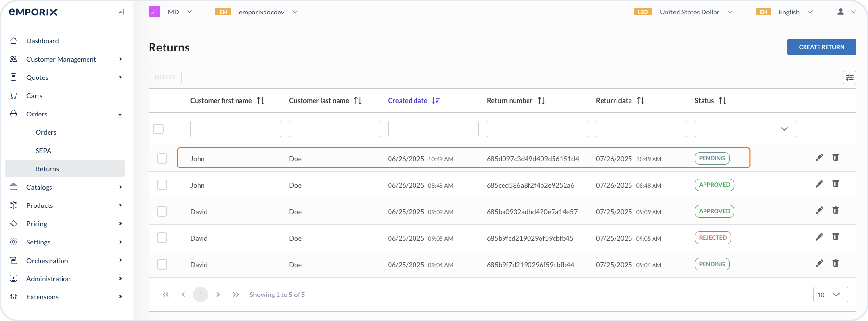Screen dimensions: 868x321
Task: Click the edit pencil for the first John return
Action: 819,158
